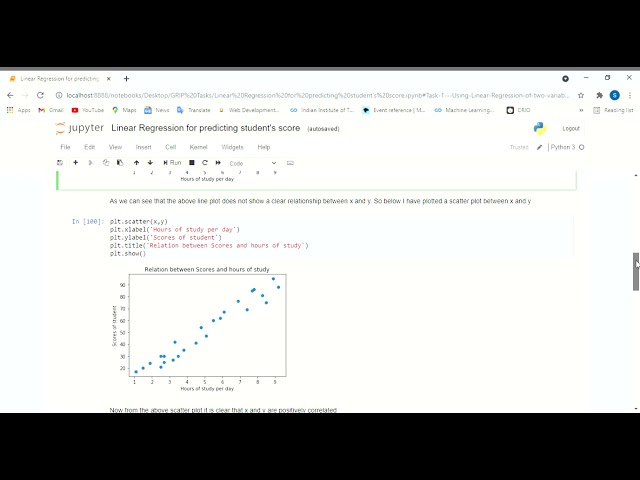The width and height of the screenshot is (640, 480).
Task: Click the Jupyter logo
Action: tap(80, 128)
